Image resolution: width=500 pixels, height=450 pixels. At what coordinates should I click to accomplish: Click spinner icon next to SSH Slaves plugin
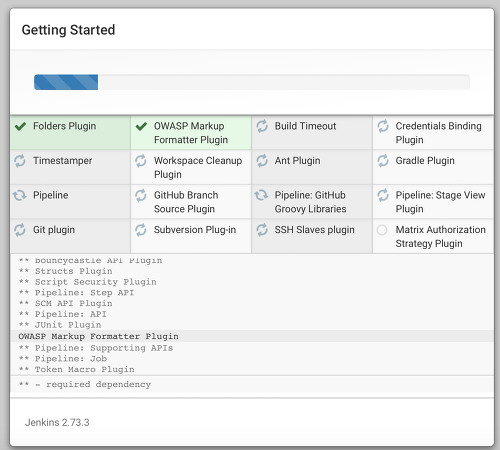click(262, 230)
